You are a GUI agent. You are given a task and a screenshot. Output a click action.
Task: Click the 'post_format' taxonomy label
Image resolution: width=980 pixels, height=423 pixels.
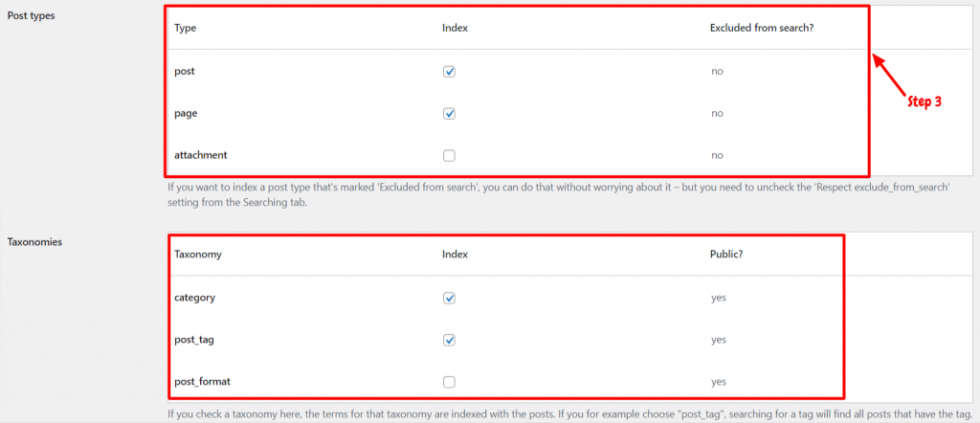coord(203,382)
